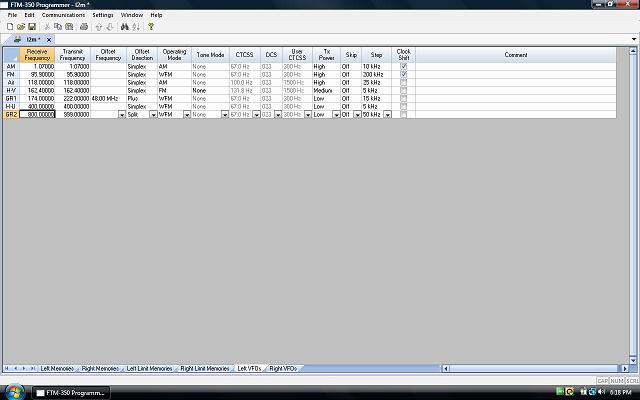The image size is (640, 400).
Task: Uncheck Clock Shift for FM row
Action: click(403, 74)
